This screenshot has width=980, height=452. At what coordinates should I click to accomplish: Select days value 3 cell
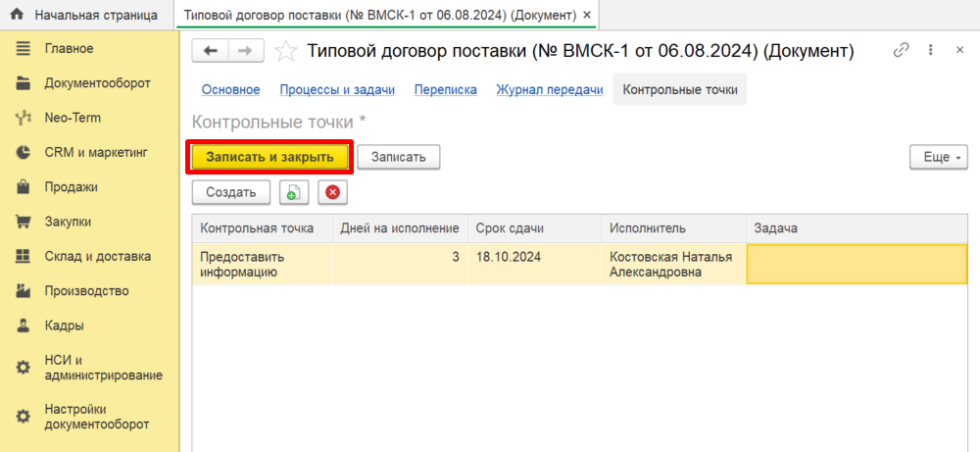coord(400,265)
